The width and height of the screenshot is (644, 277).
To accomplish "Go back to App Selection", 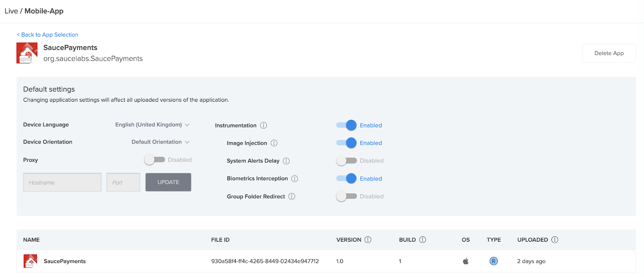I will [47, 35].
